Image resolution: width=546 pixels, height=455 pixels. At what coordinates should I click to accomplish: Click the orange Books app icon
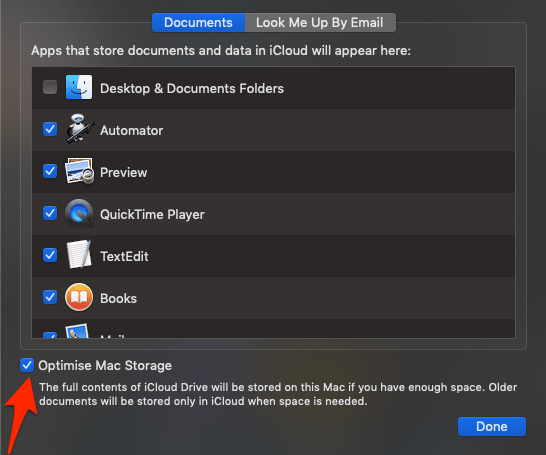(79, 297)
